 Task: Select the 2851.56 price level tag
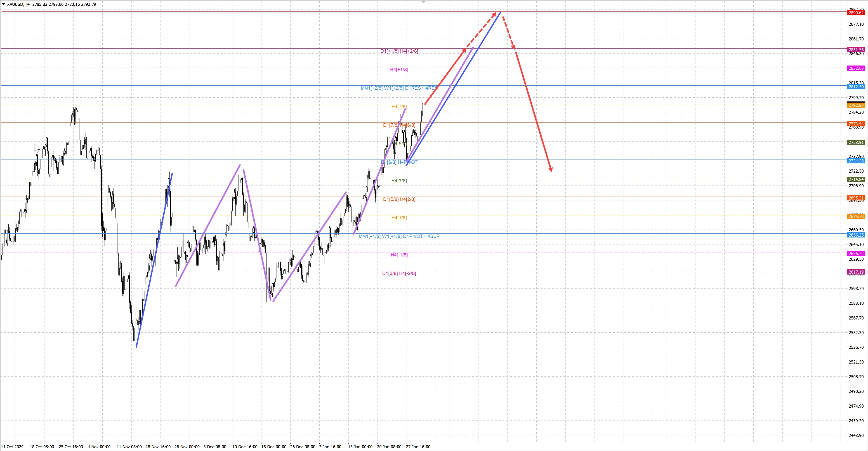[856, 49]
